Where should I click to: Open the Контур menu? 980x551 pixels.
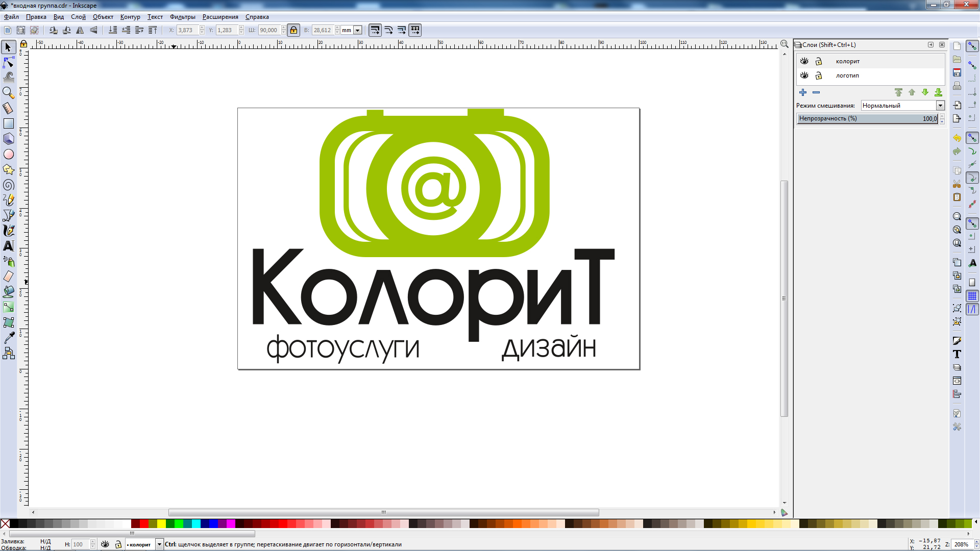pyautogui.click(x=130, y=17)
